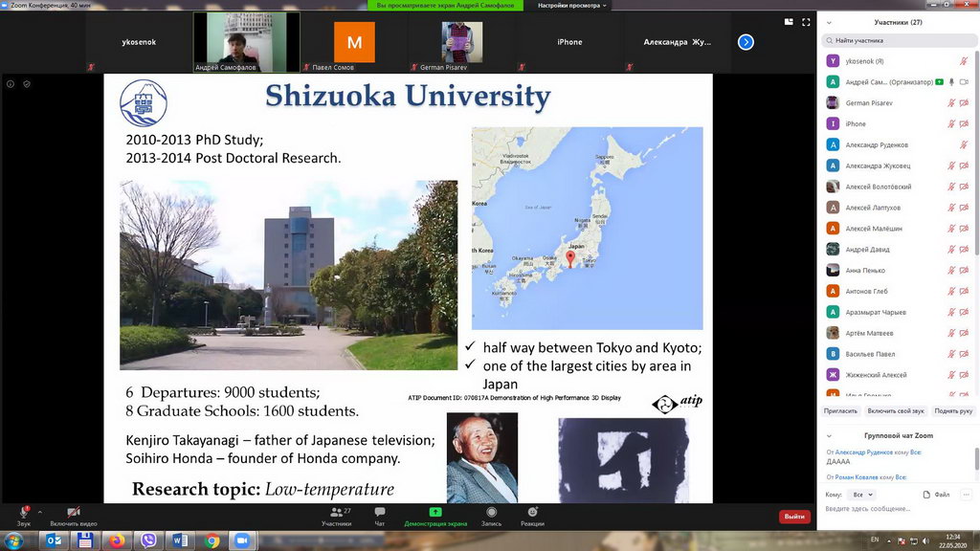The height and width of the screenshot is (551, 980).
Task: Open Word from the taskbar
Action: [x=180, y=540]
